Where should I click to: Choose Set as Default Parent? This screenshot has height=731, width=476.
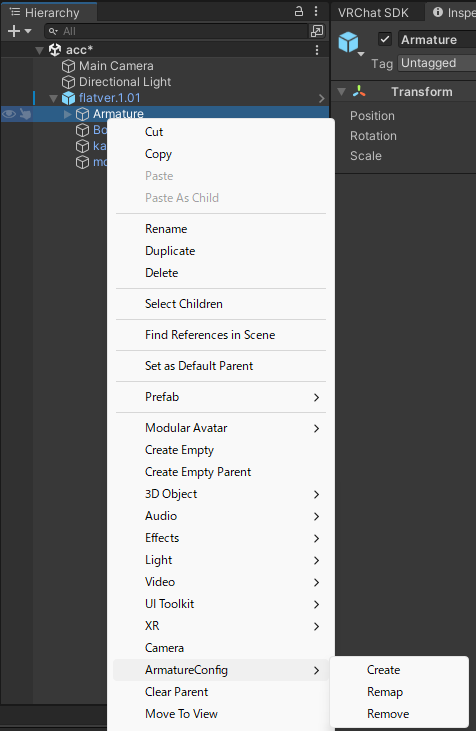[x=221, y=366]
